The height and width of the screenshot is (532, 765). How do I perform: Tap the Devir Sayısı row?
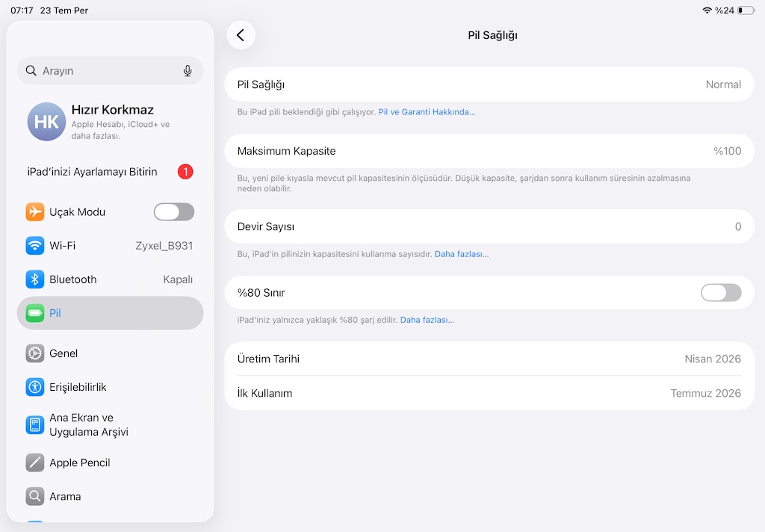click(x=489, y=226)
